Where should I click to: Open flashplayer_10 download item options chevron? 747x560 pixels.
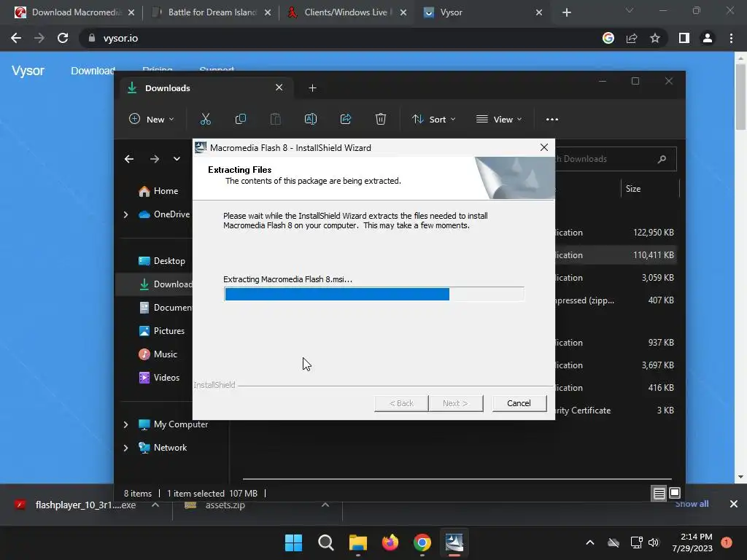tap(155, 505)
